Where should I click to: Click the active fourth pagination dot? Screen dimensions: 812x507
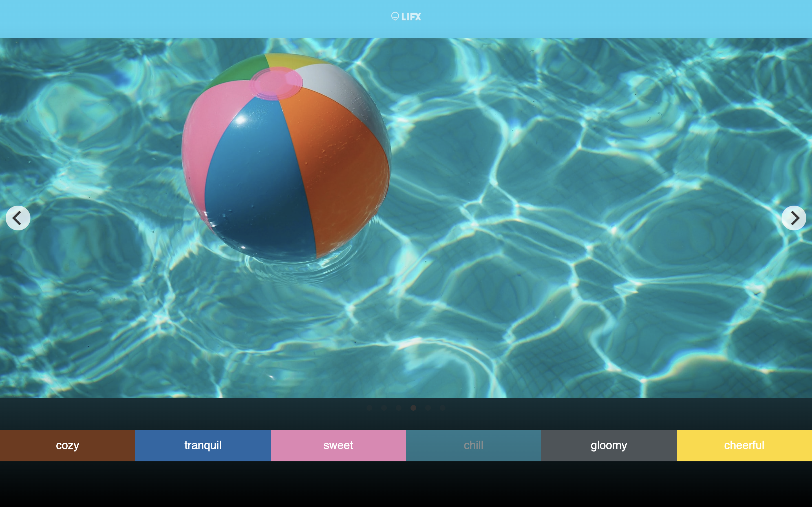click(x=413, y=408)
